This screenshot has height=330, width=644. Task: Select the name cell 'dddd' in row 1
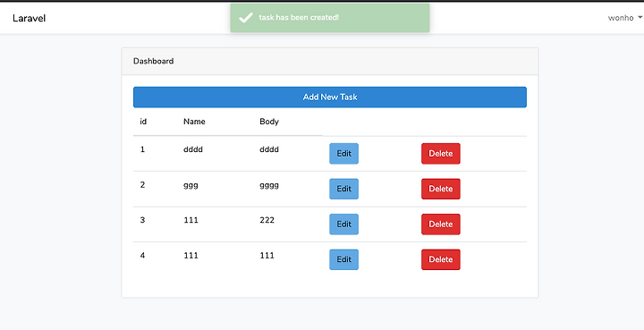193,149
